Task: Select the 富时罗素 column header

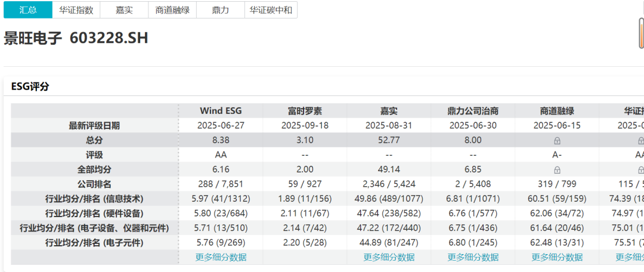Action: pos(305,111)
